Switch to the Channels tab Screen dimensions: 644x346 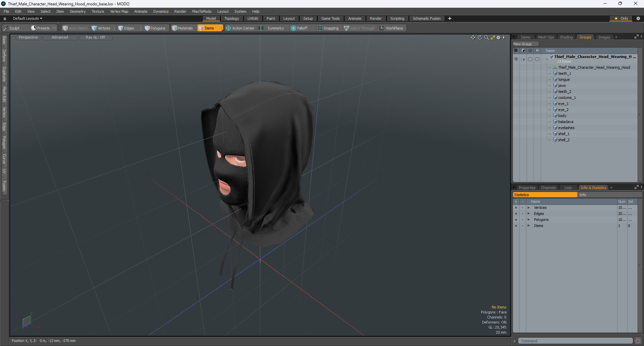click(x=548, y=188)
